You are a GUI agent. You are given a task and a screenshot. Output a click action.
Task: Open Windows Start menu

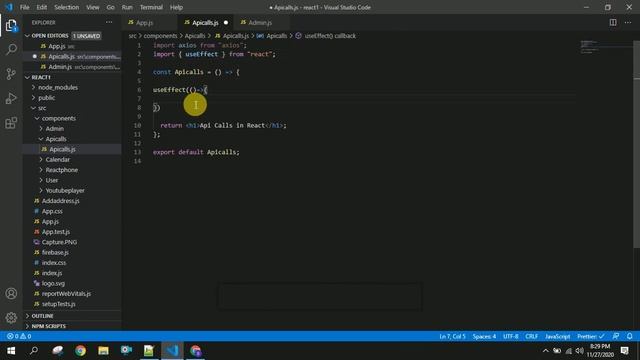11,351
